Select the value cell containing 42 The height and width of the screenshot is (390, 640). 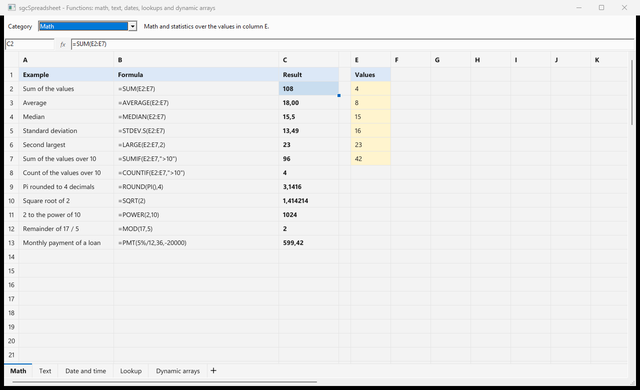(371, 159)
